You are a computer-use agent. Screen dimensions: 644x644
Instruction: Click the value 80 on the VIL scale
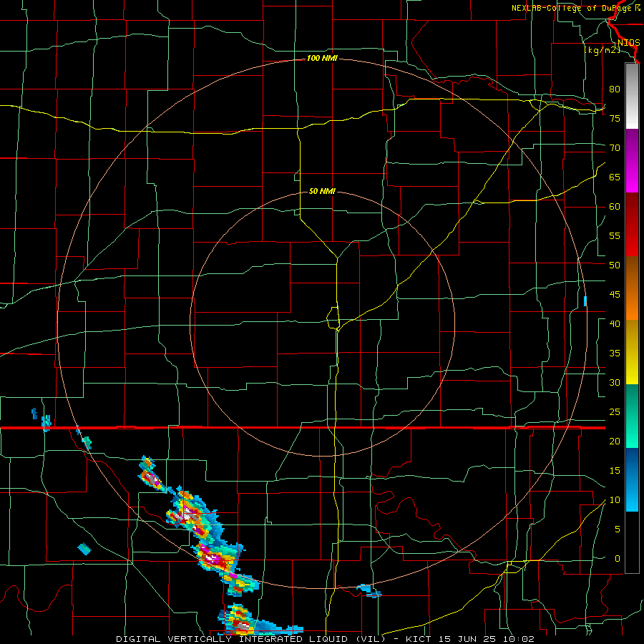click(615, 89)
